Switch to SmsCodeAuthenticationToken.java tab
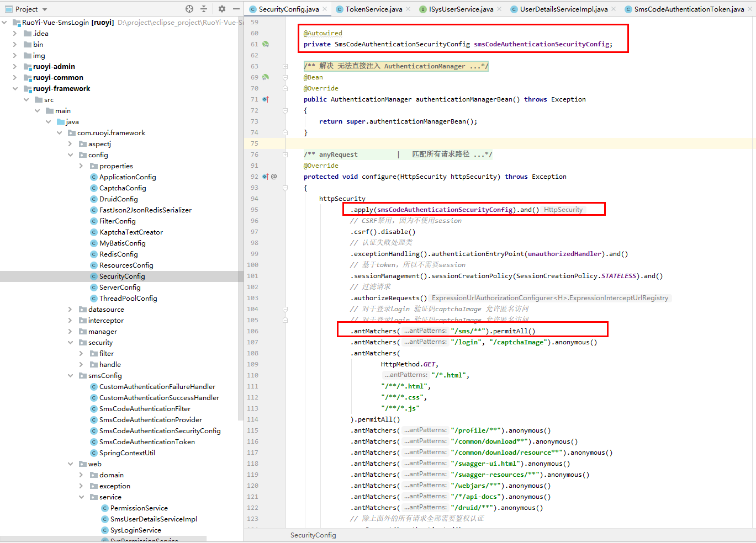Image resolution: width=756 pixels, height=543 pixels. [689, 9]
